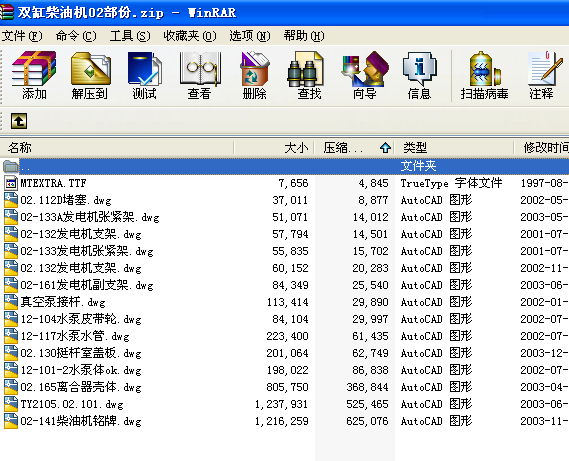Select file name 02-161发电机副支架.dwg
Image resolution: width=569 pixels, height=461 pixels.
pyautogui.click(x=87, y=285)
